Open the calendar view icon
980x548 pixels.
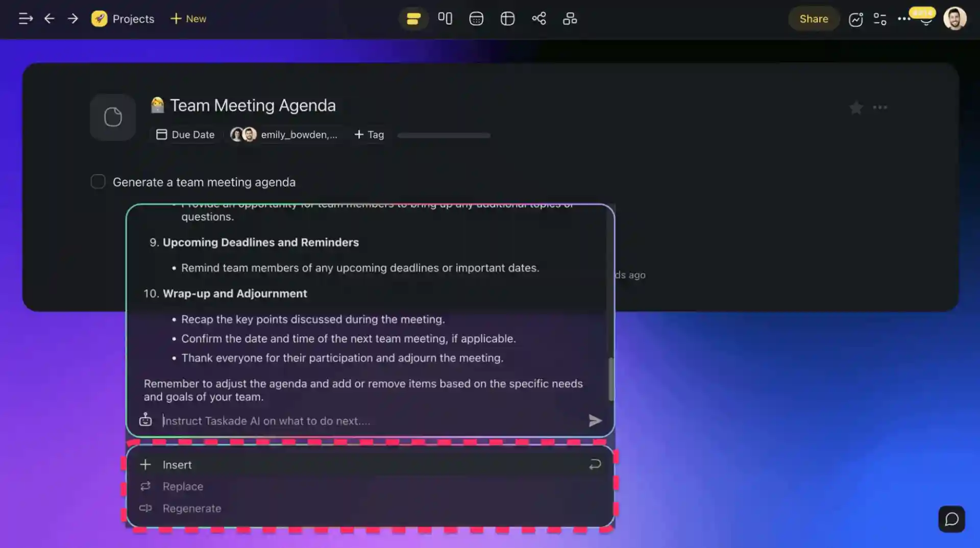point(476,19)
